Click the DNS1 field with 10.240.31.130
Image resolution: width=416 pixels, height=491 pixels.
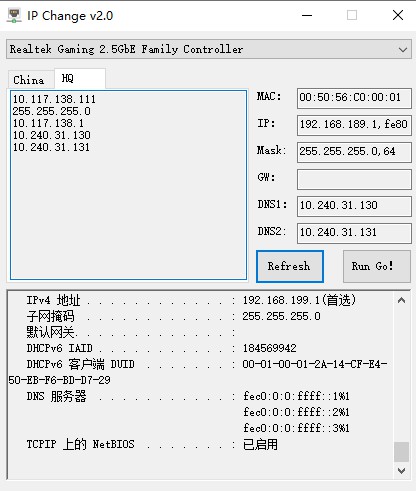point(354,206)
